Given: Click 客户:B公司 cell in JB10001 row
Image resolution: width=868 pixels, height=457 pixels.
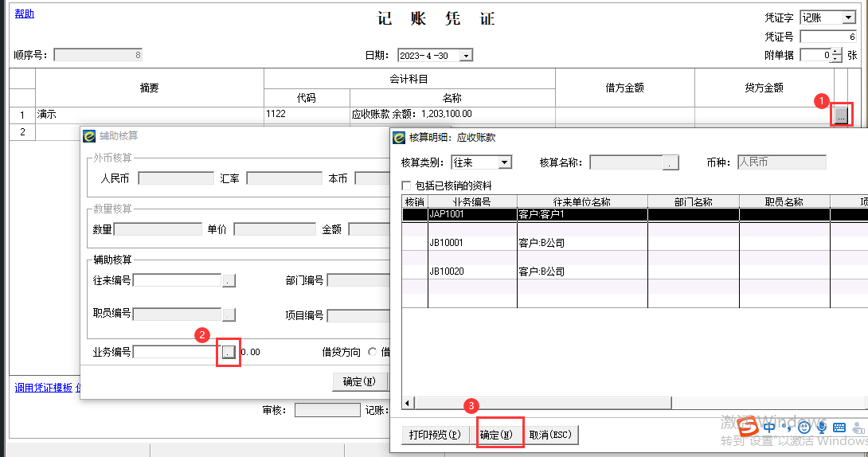Looking at the screenshot, I should [582, 243].
